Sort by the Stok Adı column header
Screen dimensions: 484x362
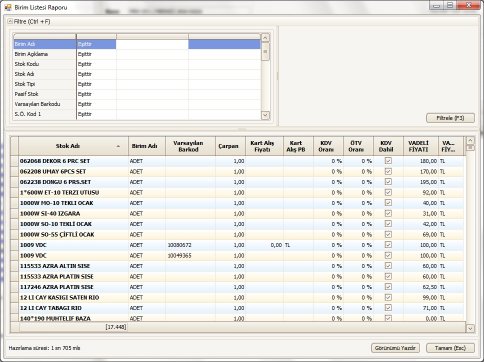[x=73, y=146]
